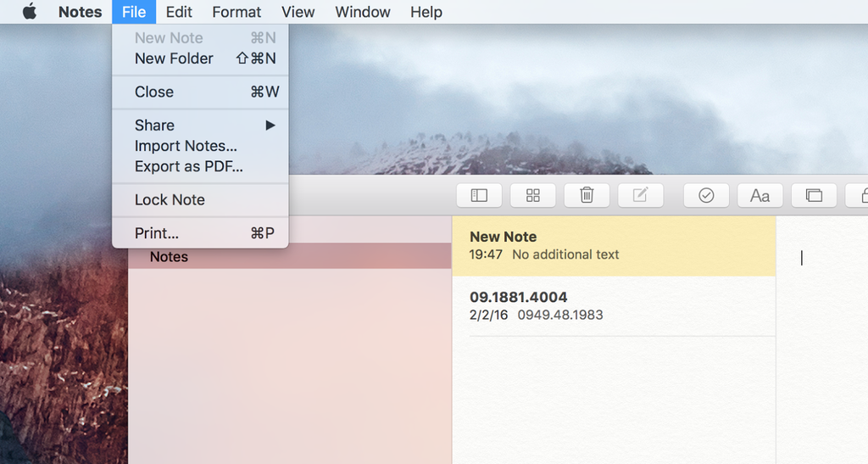
Task: Toggle the folders sidebar icon
Action: (x=479, y=195)
